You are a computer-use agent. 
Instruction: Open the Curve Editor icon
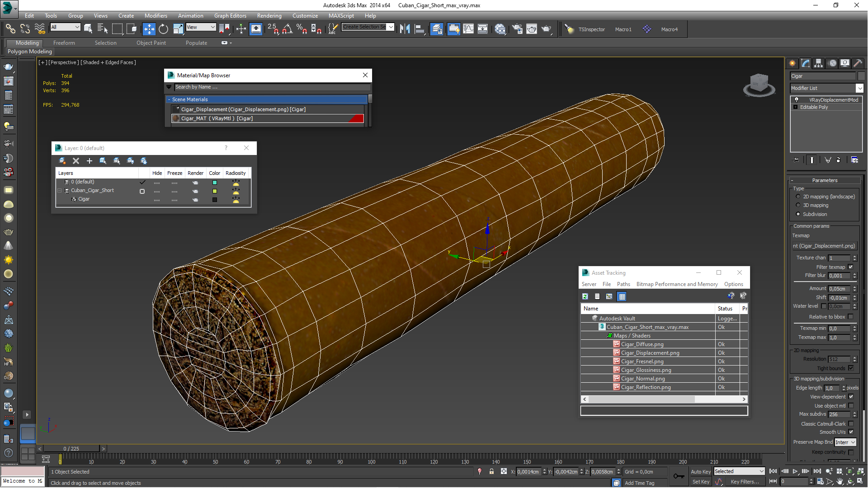pyautogui.click(x=468, y=29)
